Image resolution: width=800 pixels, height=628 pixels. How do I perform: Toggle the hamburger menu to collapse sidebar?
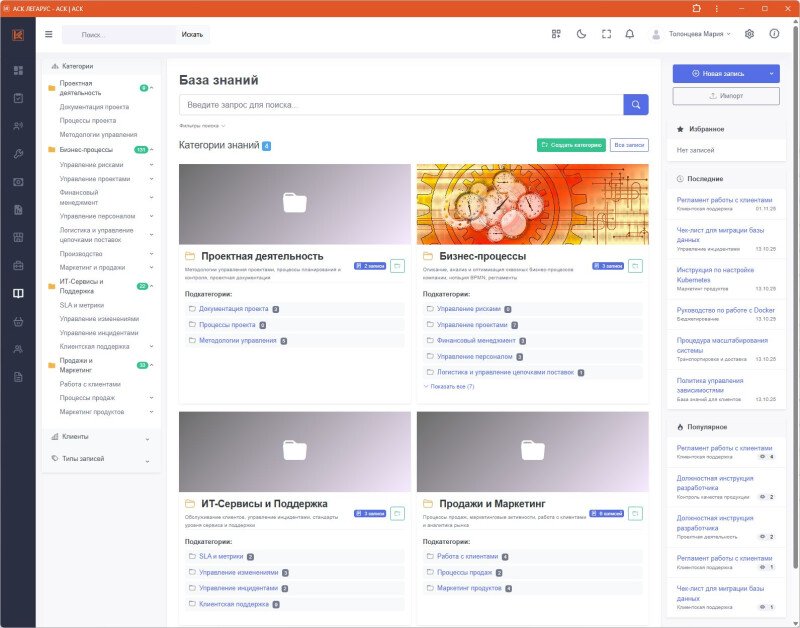[48, 34]
